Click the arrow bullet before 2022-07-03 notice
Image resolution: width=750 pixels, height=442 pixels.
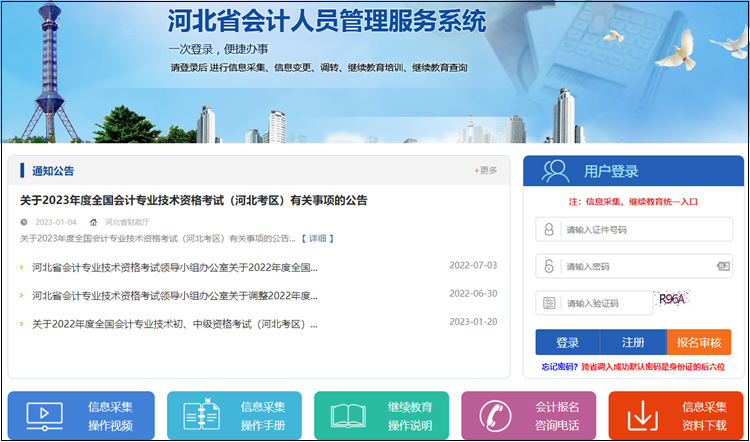pos(22,267)
